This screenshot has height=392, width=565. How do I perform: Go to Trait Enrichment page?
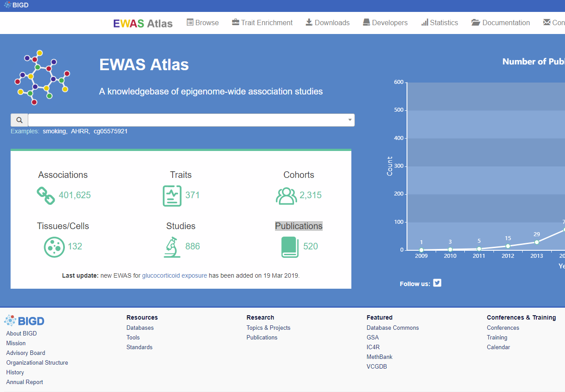click(x=262, y=23)
